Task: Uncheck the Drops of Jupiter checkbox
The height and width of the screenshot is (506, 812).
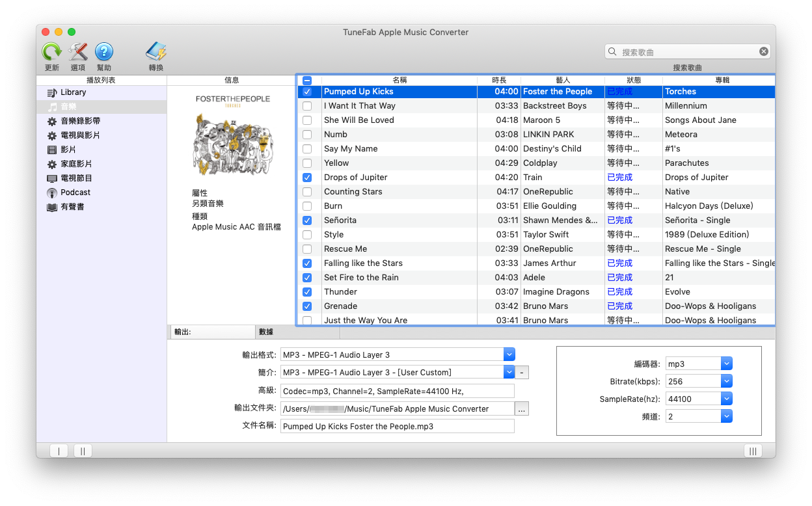Action: (307, 178)
